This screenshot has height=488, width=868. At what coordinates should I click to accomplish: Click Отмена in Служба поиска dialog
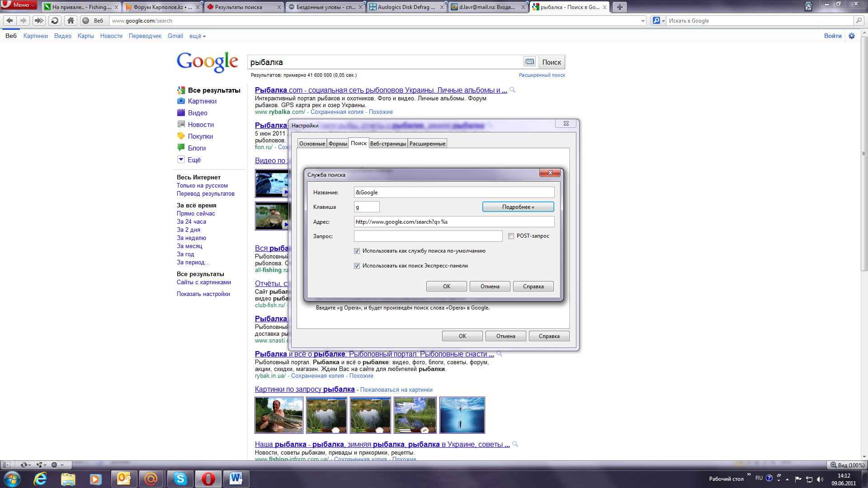tap(490, 286)
